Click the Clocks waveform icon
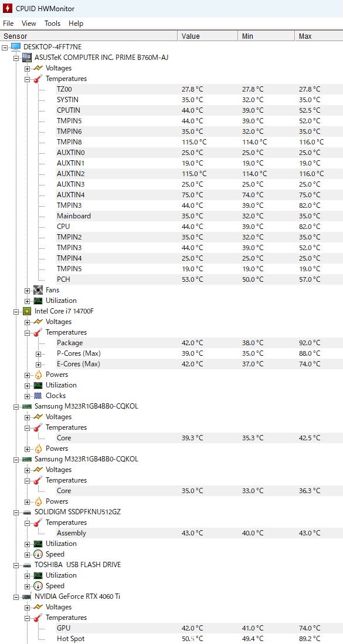This screenshot has height=644, width=343. [x=38, y=396]
